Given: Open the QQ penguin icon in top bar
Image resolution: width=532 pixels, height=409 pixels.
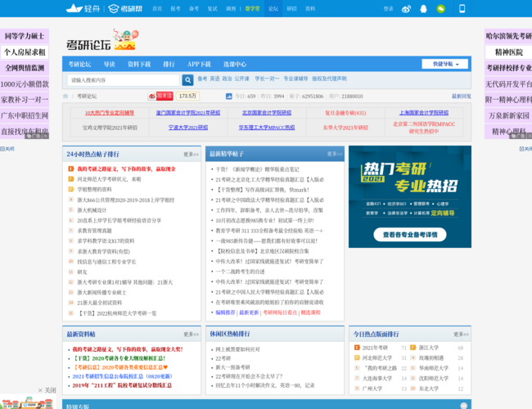Looking at the screenshot, I should [x=423, y=9].
